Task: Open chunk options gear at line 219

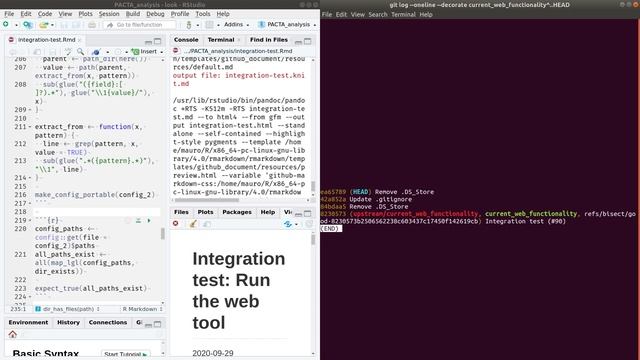Action: (128, 220)
